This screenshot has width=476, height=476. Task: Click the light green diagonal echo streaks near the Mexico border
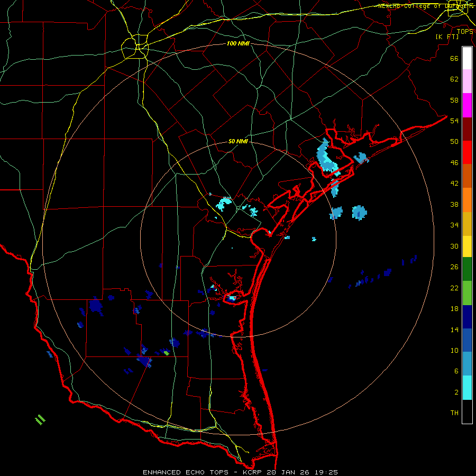coord(40,420)
